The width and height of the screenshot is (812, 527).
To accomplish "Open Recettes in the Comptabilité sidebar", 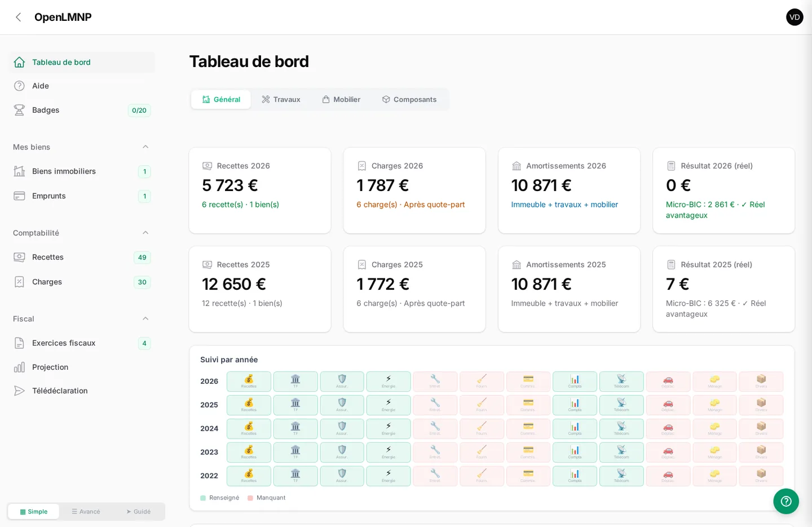I will click(82, 257).
